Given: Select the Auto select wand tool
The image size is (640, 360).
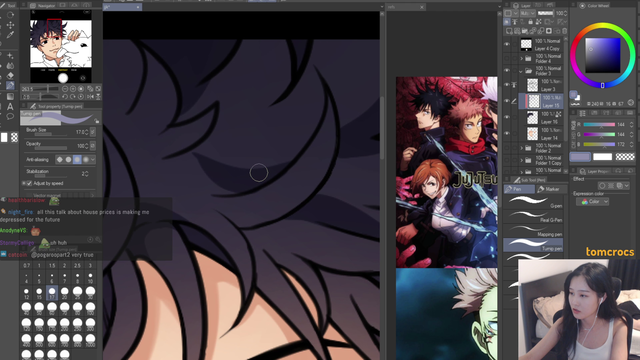Looking at the screenshot, I should click(10, 56).
